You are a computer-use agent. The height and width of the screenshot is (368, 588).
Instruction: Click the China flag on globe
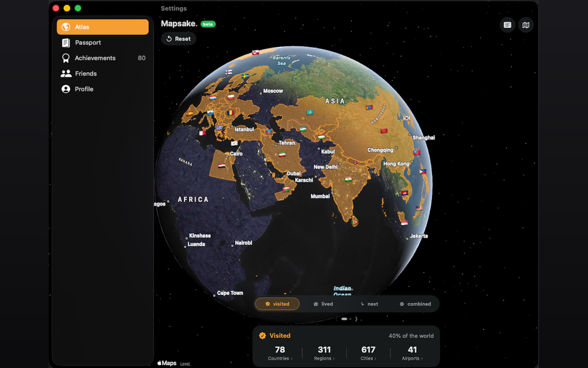(x=384, y=131)
